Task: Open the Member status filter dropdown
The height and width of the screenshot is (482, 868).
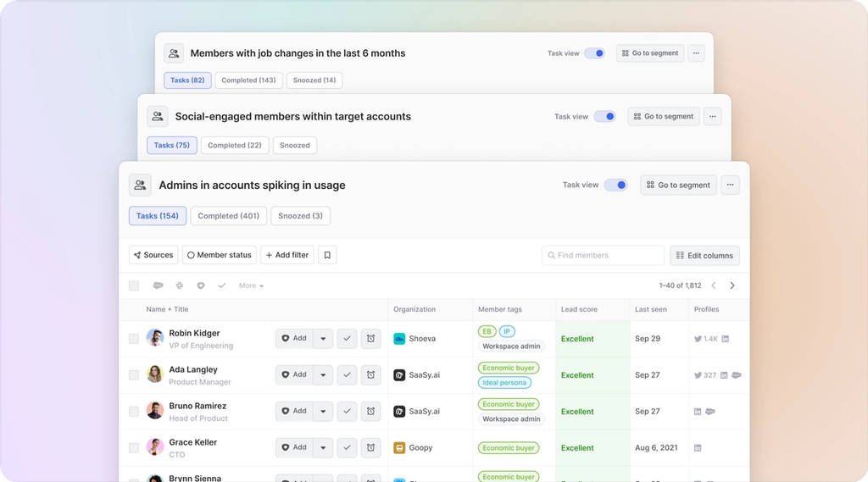Action: coord(220,255)
